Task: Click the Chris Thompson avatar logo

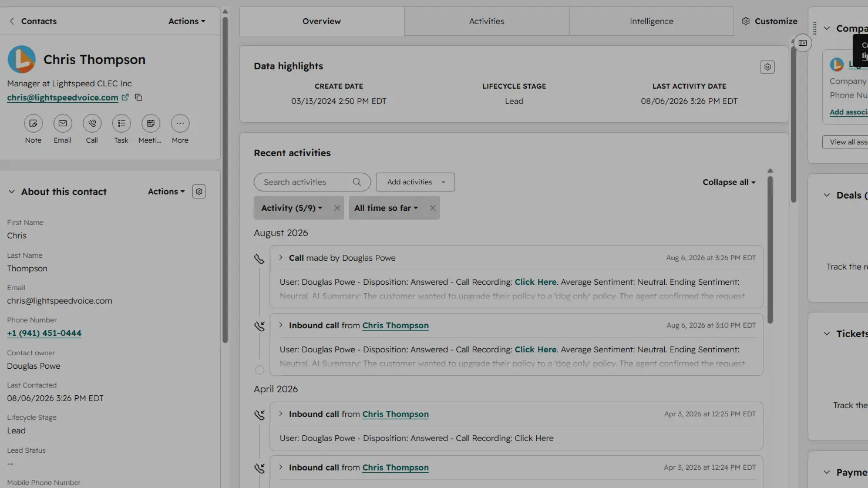Action: coord(22,59)
